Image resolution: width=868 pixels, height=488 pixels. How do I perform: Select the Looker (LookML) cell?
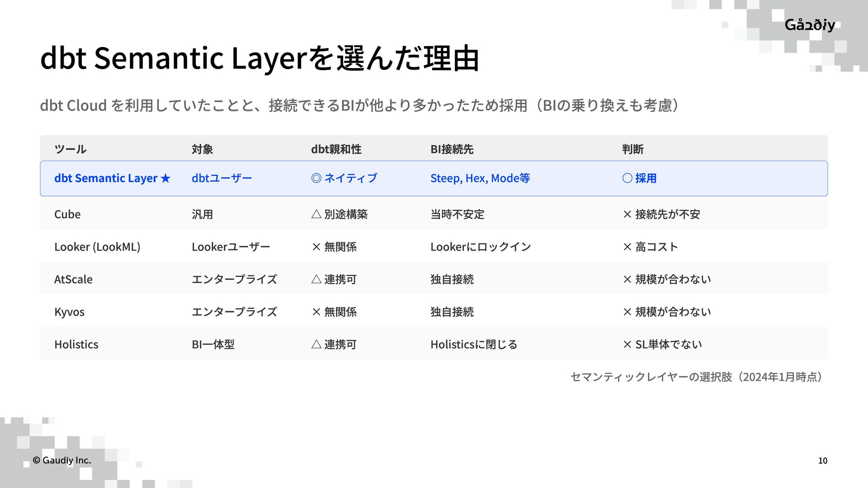[97, 247]
